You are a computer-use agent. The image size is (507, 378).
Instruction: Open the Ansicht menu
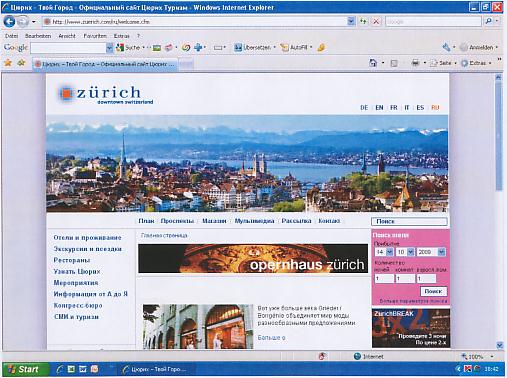coord(67,36)
